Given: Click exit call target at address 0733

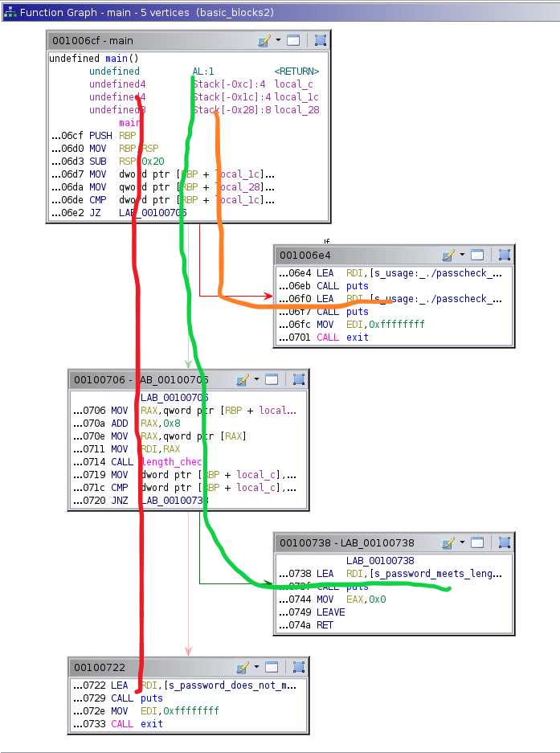Looking at the screenshot, I should click(151, 723).
